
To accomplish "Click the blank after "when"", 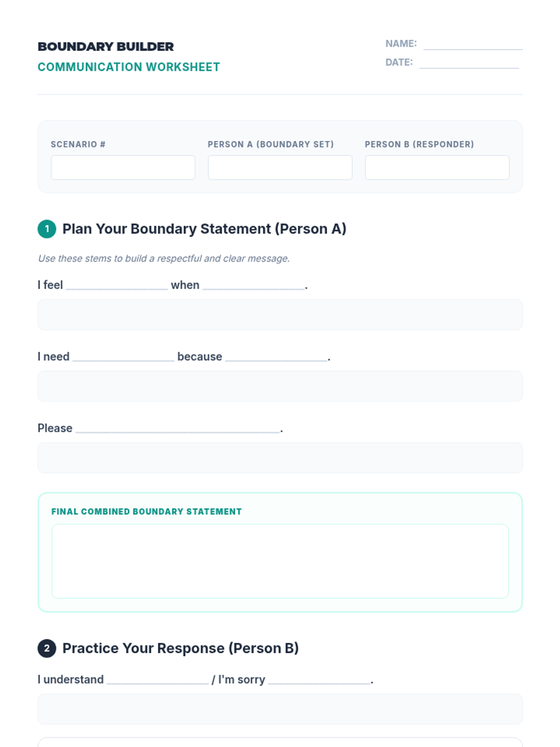I will pyautogui.click(x=253, y=286).
